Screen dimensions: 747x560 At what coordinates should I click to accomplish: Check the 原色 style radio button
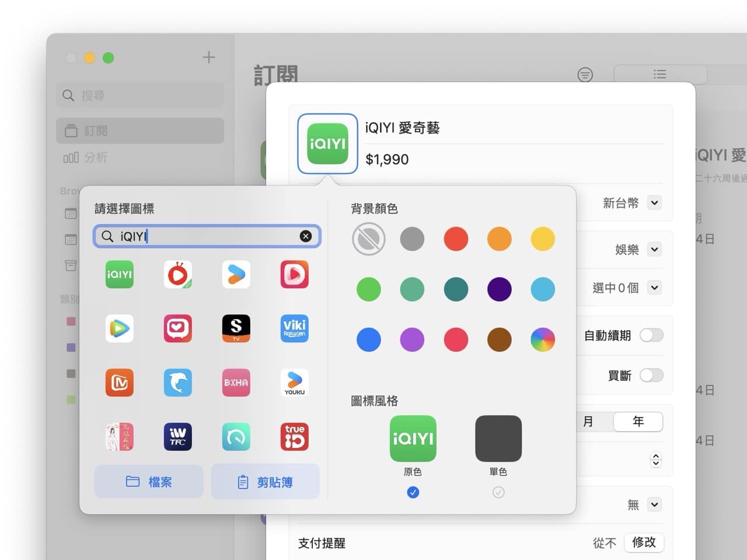413,492
